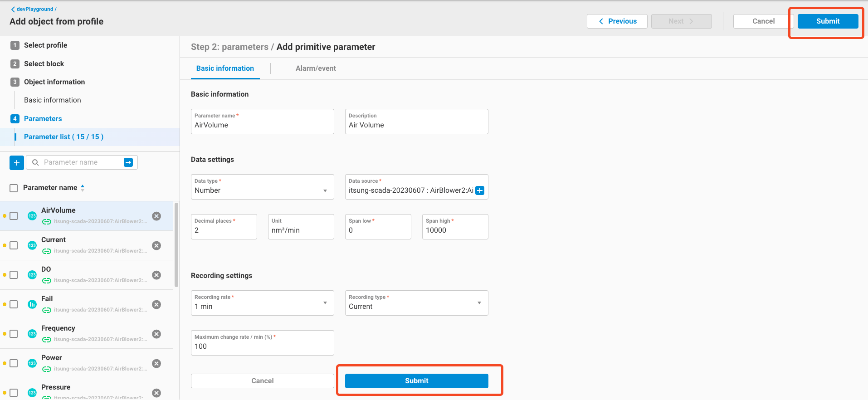Remove the Power parameter with its X icon
Screen dimensions: 868x400
click(x=156, y=364)
